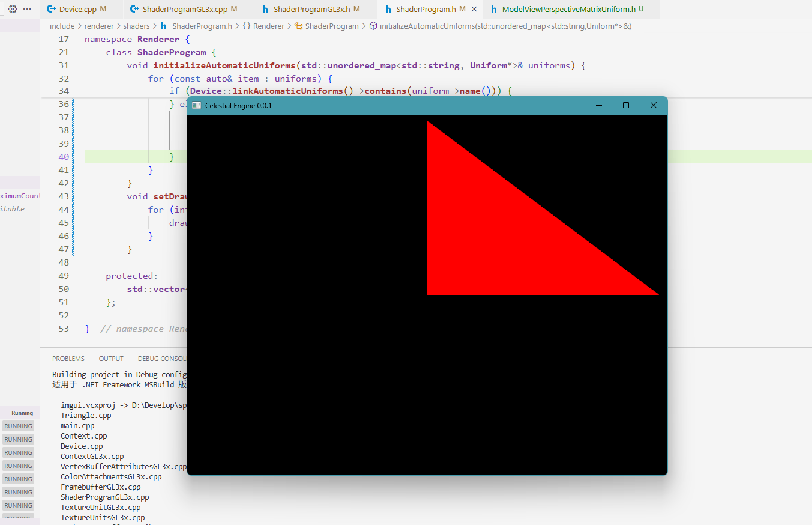The height and width of the screenshot is (525, 812).
Task: Click ShaderProgramGL3x.cpp in the build output
Action: 105,497
